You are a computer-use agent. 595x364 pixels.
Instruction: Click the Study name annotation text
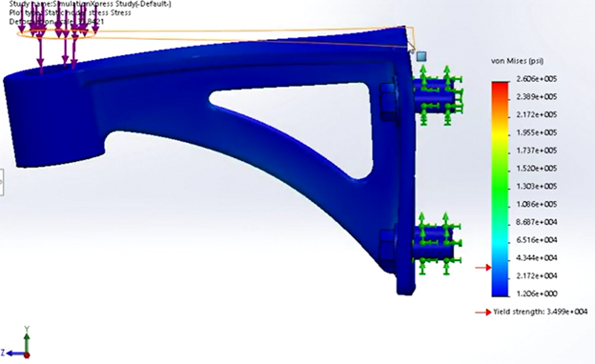click(x=90, y=4)
